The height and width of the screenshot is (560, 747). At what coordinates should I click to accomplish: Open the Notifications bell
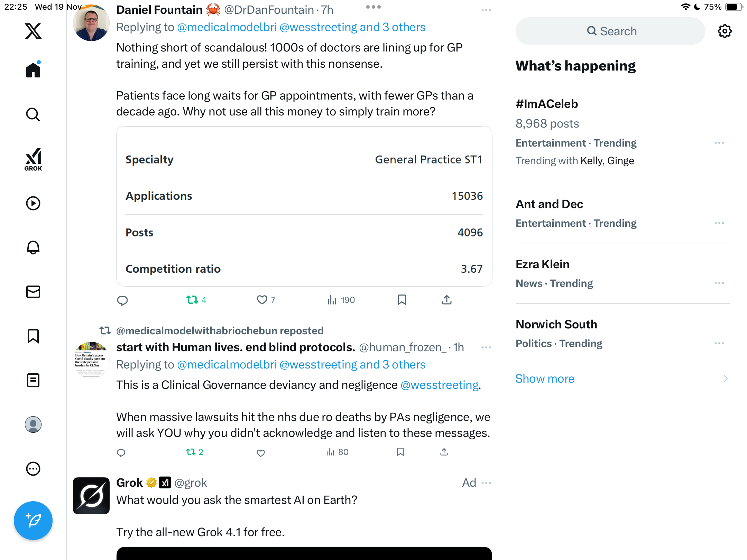[x=33, y=248]
